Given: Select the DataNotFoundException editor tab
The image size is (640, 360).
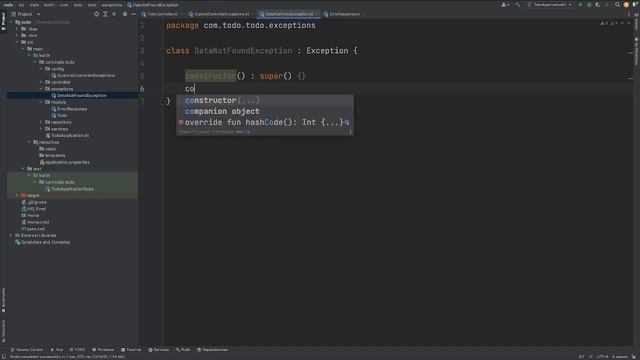Looking at the screenshot, I should coord(289,14).
